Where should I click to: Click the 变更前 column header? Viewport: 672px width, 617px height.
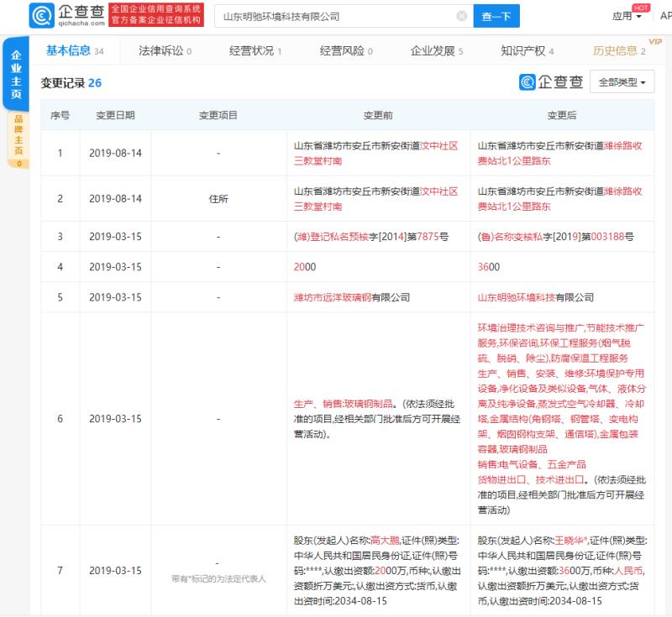click(378, 115)
